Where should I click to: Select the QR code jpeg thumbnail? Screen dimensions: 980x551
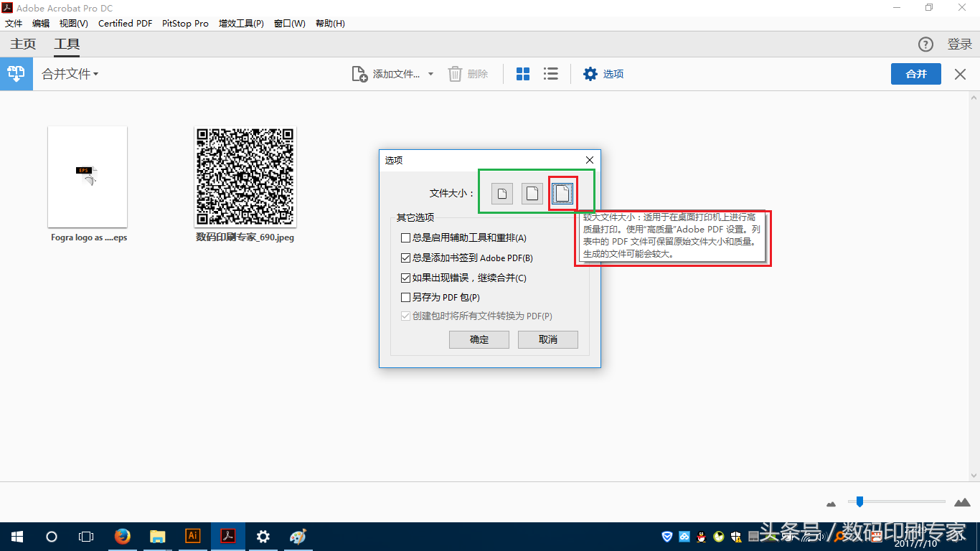[245, 177]
